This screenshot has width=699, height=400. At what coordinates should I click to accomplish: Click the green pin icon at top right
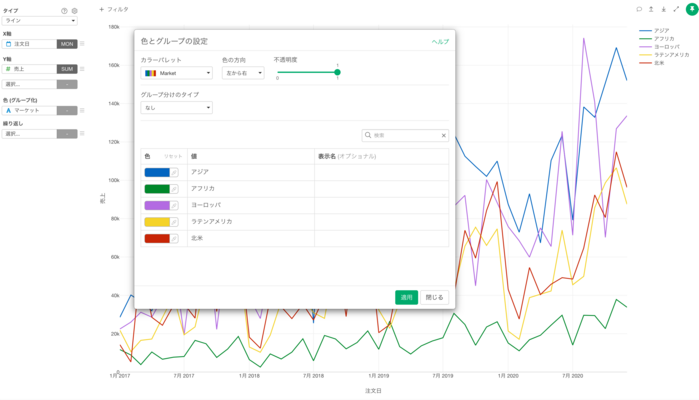(691, 8)
